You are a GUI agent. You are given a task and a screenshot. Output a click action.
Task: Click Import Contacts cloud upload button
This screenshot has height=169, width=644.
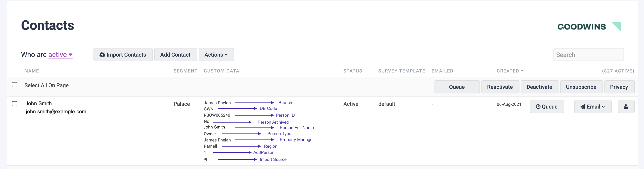[x=123, y=55]
